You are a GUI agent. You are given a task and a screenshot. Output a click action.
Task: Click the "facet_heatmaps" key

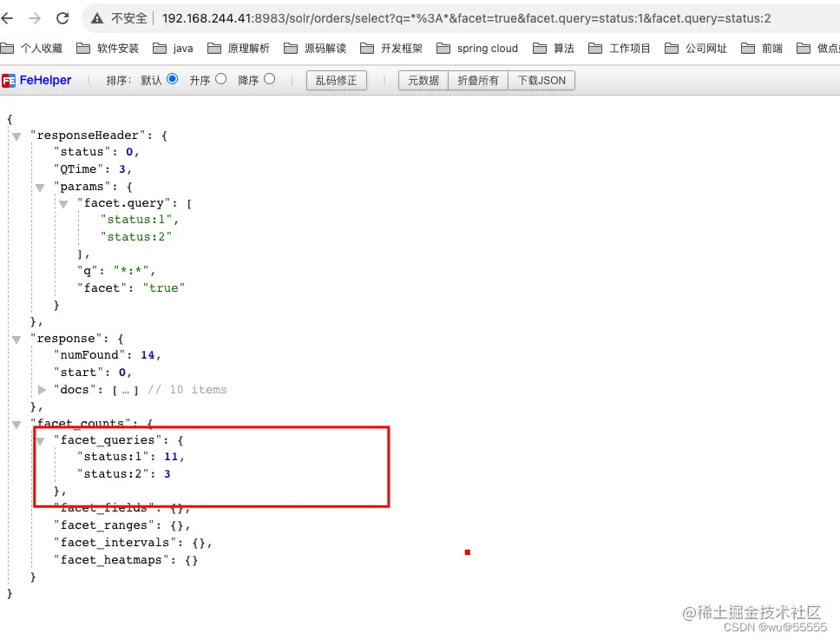tap(111, 559)
